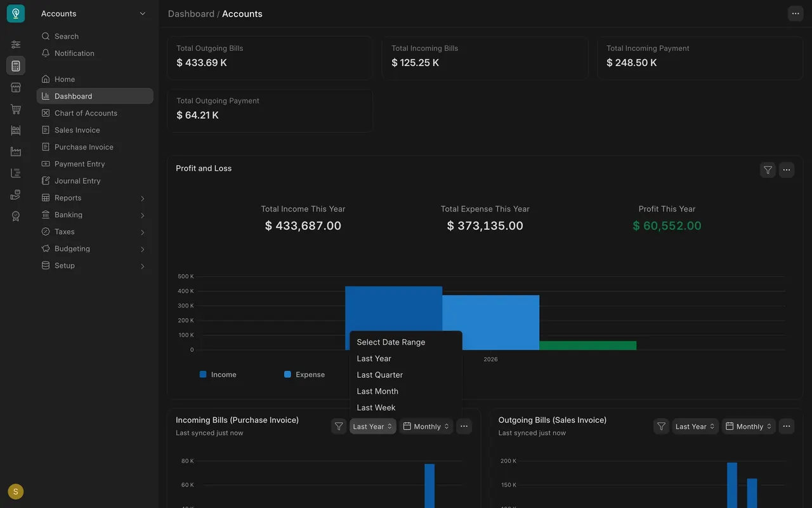812x508 pixels.
Task: Choose Last Week from the dropdown list
Action: [406, 408]
